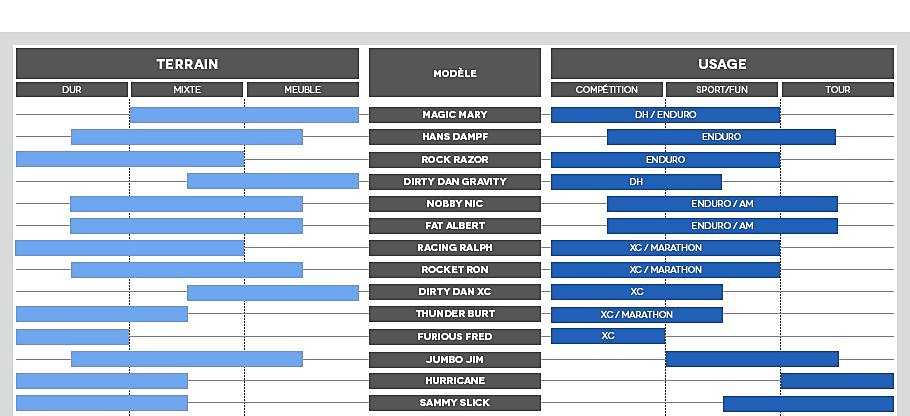This screenshot has height=416, width=910.
Task: Click the HURRICANE row's terrain bar
Action: point(101,381)
